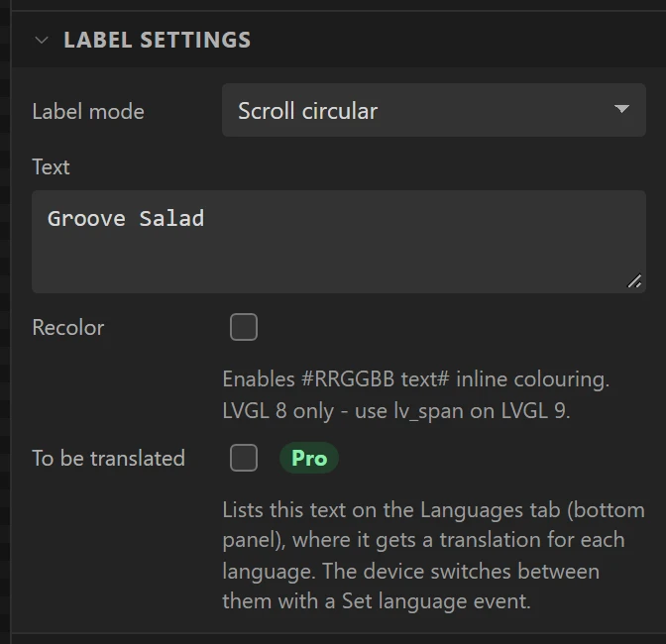This screenshot has width=666, height=644.
Task: Click the Label mode field label
Action: [88, 112]
